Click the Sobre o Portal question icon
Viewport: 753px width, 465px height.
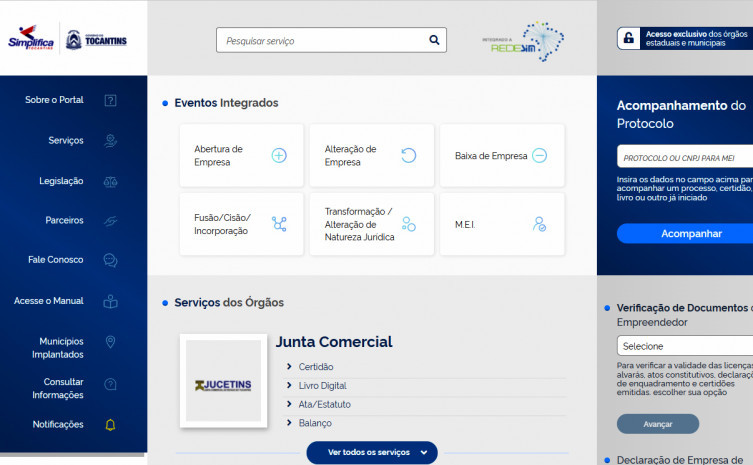pyautogui.click(x=111, y=100)
